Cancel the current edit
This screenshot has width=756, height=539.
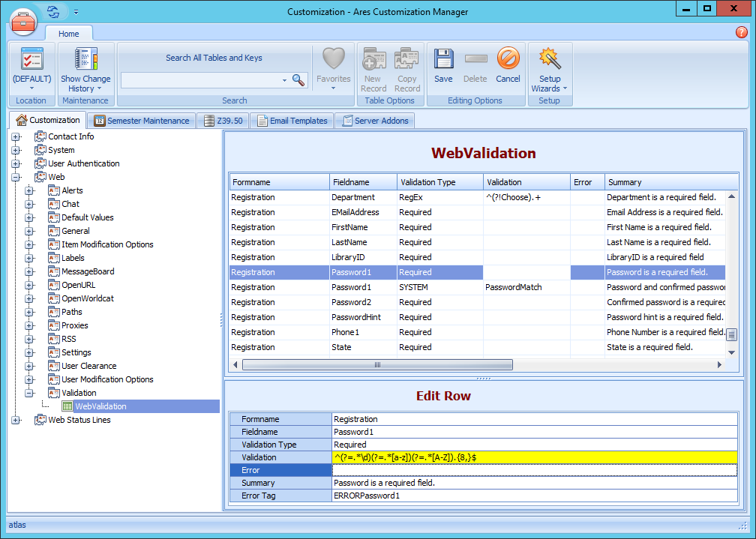click(508, 60)
